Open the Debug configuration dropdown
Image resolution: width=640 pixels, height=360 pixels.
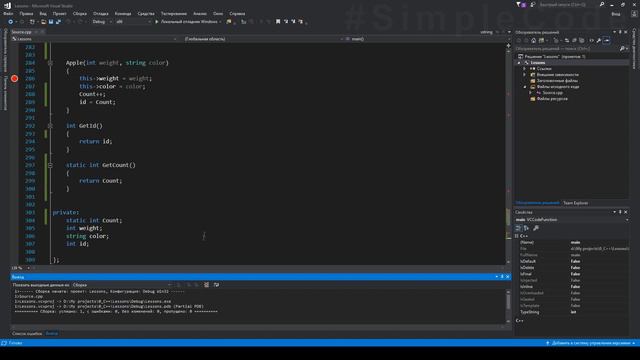(x=102, y=22)
